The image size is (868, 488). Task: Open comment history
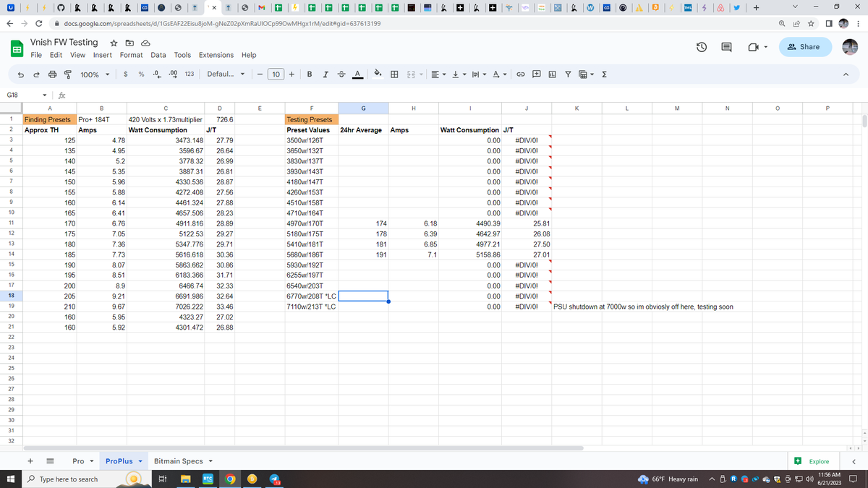pyautogui.click(x=726, y=46)
